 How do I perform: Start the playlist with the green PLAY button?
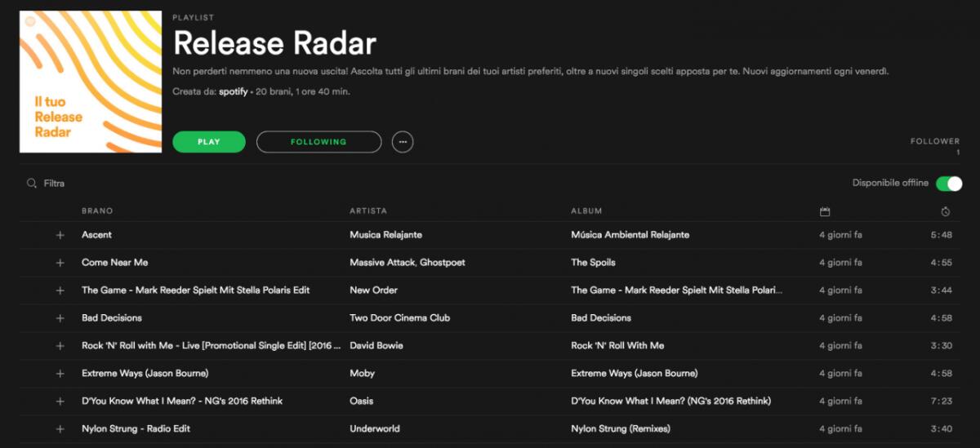click(x=209, y=142)
